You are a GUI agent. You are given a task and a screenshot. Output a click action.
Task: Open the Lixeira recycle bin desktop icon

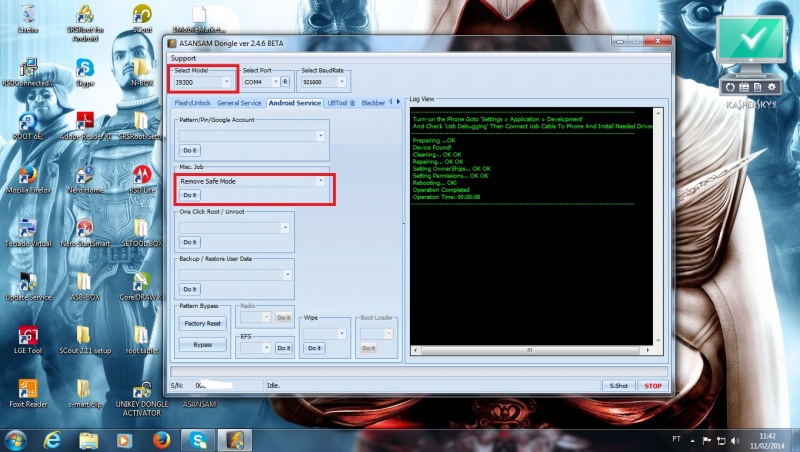(x=28, y=18)
